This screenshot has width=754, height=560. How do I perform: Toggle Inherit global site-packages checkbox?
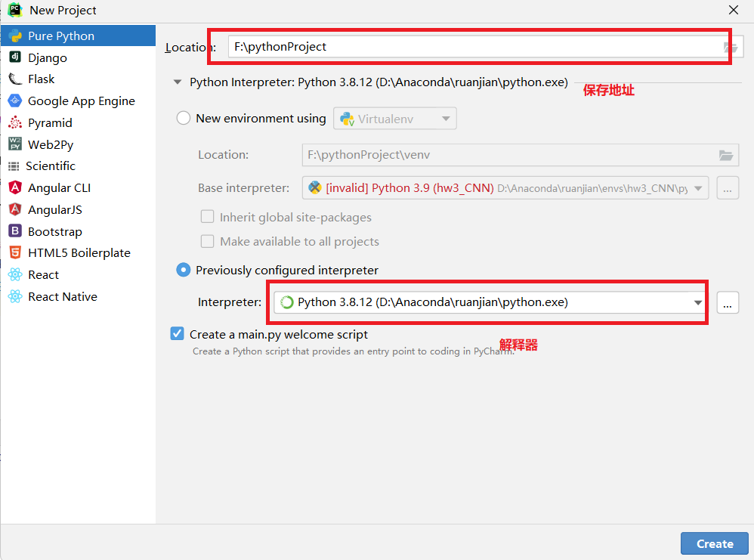207,217
